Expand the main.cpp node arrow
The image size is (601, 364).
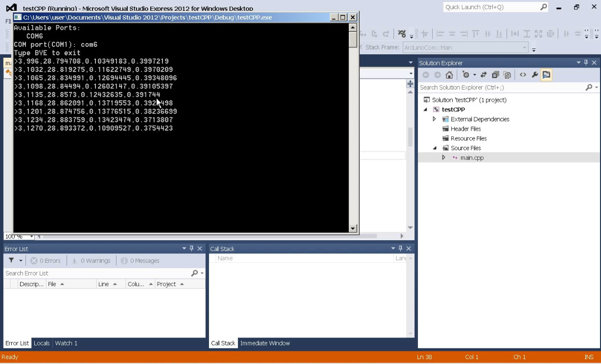pyautogui.click(x=444, y=158)
